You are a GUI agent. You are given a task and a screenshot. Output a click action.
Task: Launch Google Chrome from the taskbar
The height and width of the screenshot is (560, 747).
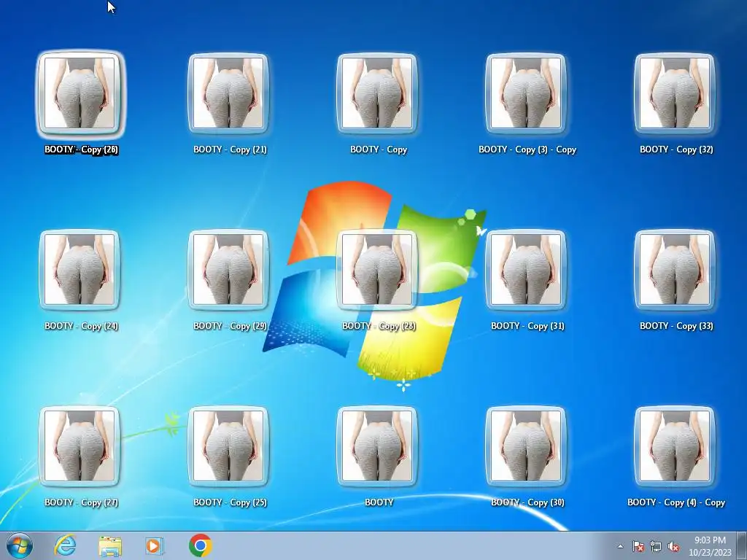pyautogui.click(x=201, y=545)
